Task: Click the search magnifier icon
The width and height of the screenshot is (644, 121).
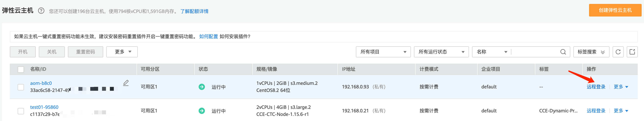Action: click(563, 52)
